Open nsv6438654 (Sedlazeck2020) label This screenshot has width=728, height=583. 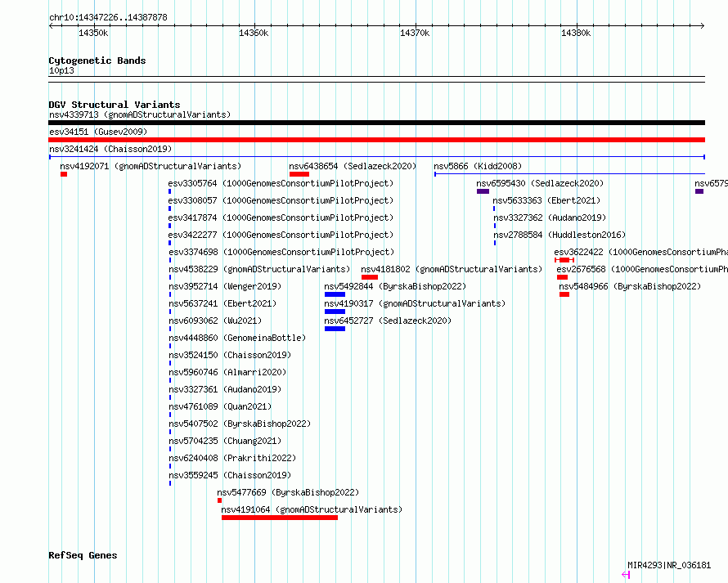[353, 166]
